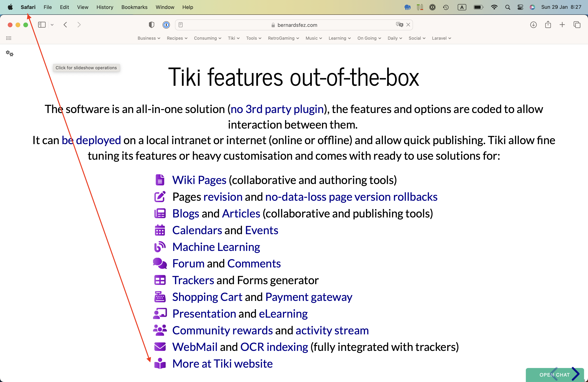
Task: Expand the Business bookmarks folder
Action: tap(149, 38)
